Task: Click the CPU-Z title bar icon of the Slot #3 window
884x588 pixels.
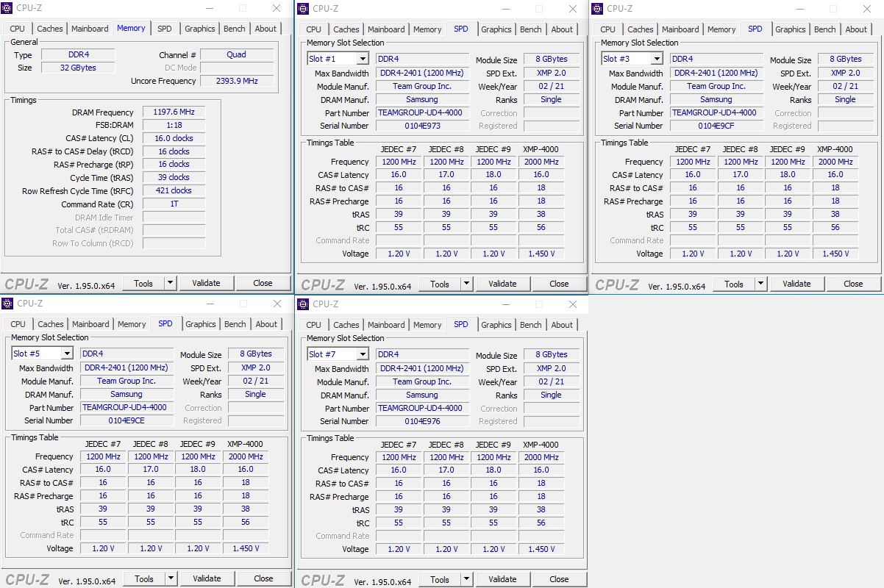Action: (597, 9)
